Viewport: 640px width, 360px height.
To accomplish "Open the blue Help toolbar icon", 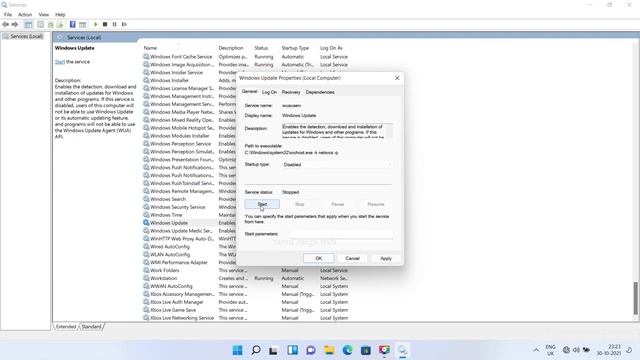I will point(72,24).
